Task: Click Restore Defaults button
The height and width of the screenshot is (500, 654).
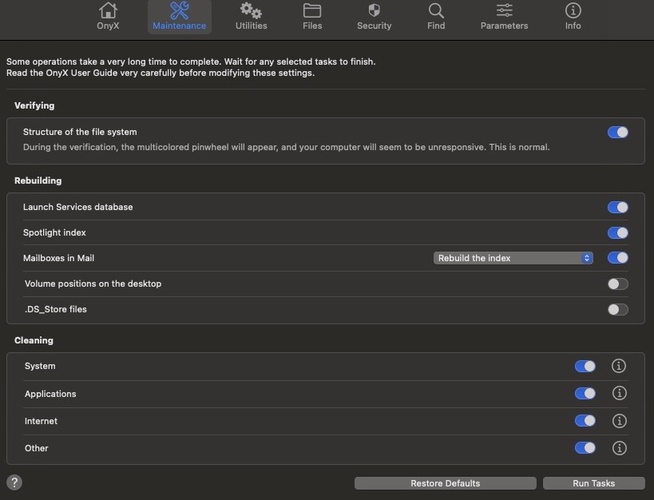Action: [445, 483]
